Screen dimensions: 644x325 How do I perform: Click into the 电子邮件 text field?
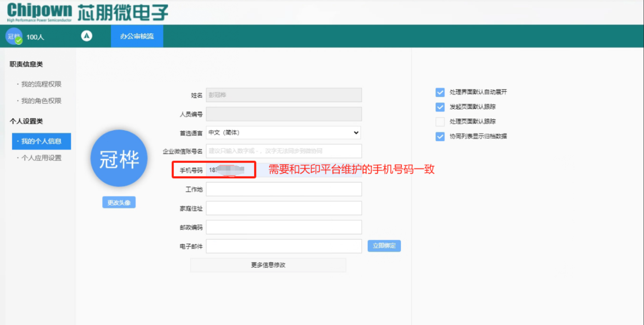[283, 246]
